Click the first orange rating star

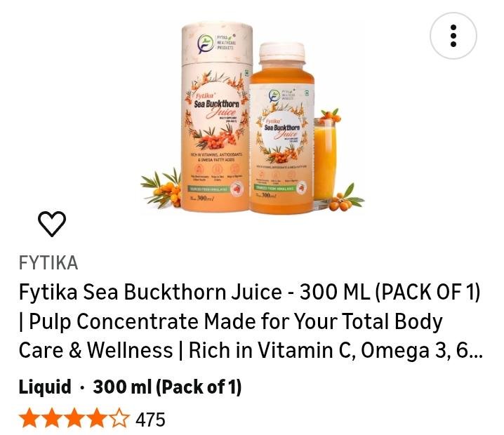click(30, 418)
